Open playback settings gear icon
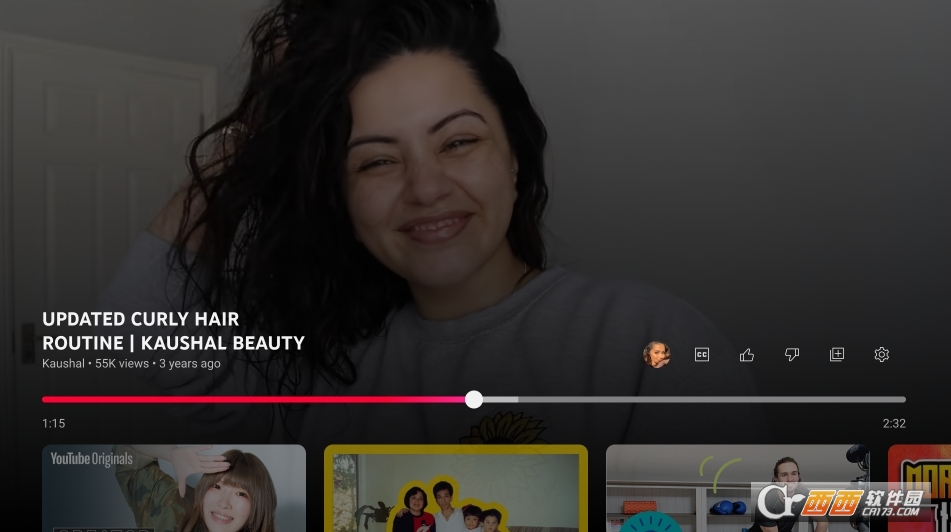This screenshot has width=951, height=532. (881, 354)
